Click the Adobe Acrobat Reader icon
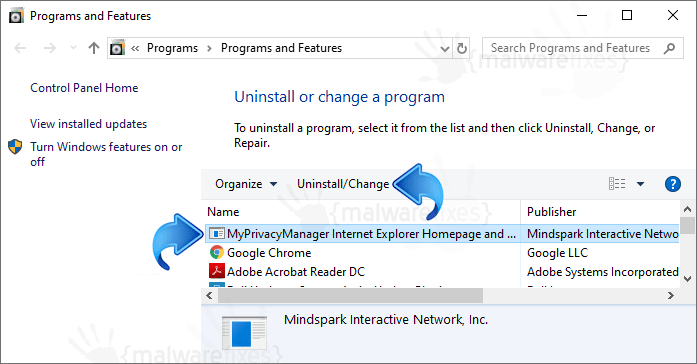 [x=217, y=271]
